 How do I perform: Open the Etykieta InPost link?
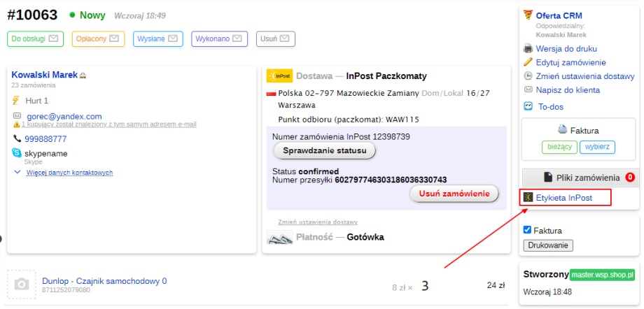coord(564,198)
